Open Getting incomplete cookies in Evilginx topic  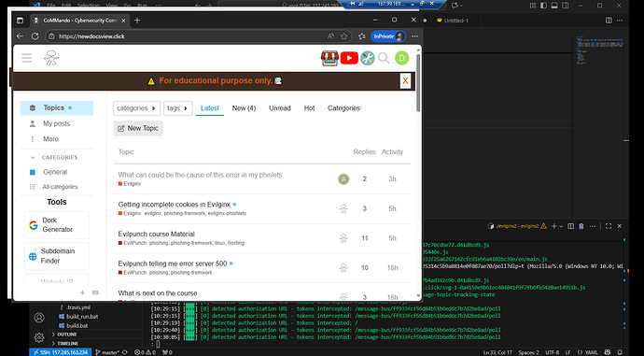(175, 205)
